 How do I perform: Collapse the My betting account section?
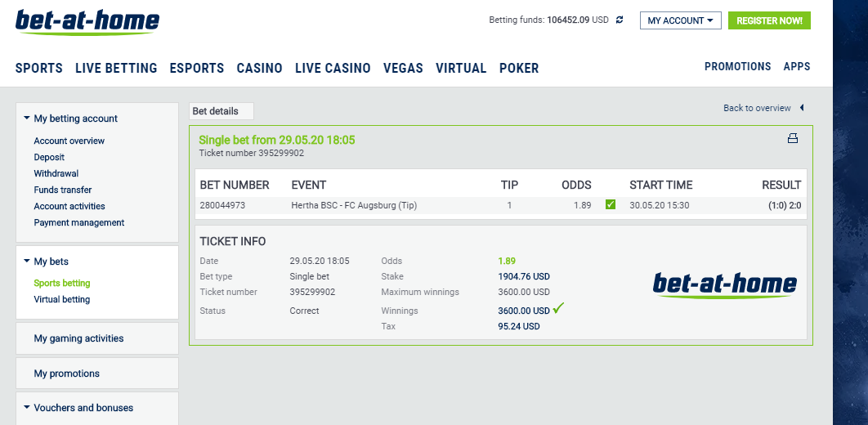pos(27,118)
